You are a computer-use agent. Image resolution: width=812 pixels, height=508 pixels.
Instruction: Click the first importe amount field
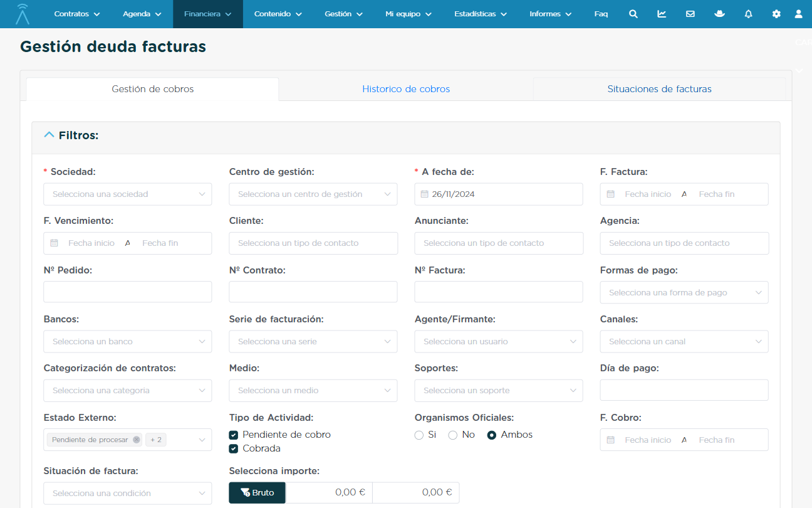(x=329, y=493)
